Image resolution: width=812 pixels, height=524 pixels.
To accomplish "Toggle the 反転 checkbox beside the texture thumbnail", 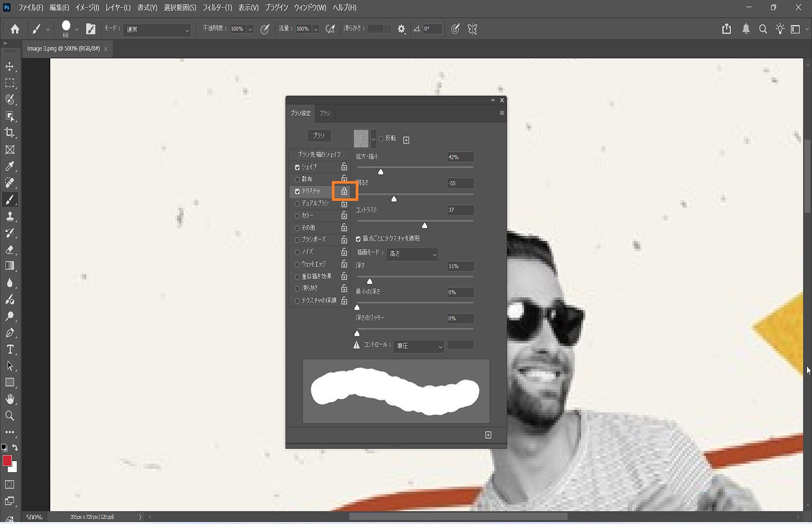I will coord(381,139).
